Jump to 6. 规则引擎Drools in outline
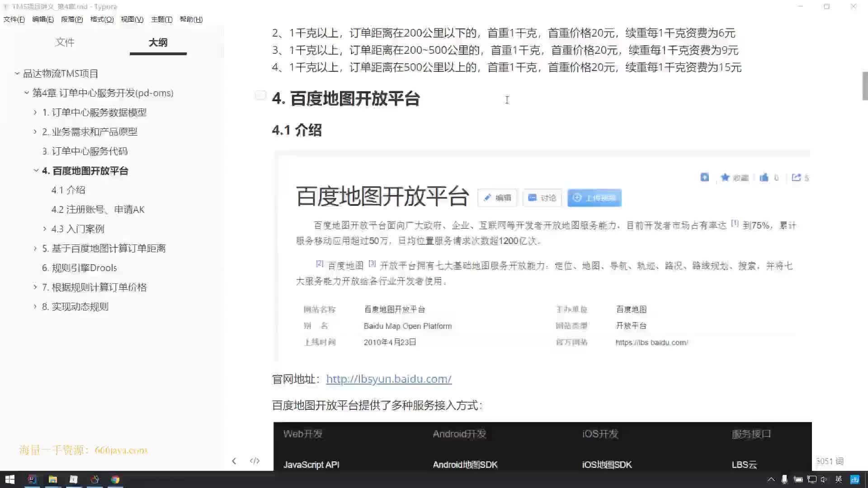Viewport: 868px width, 488px height. pos(80,268)
